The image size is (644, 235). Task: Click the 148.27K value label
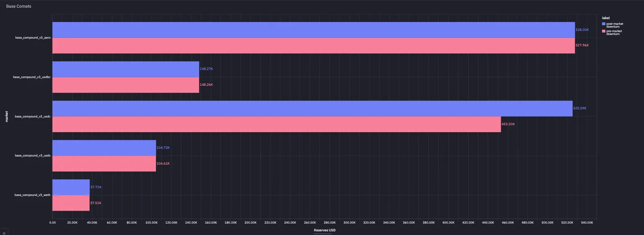coord(206,69)
